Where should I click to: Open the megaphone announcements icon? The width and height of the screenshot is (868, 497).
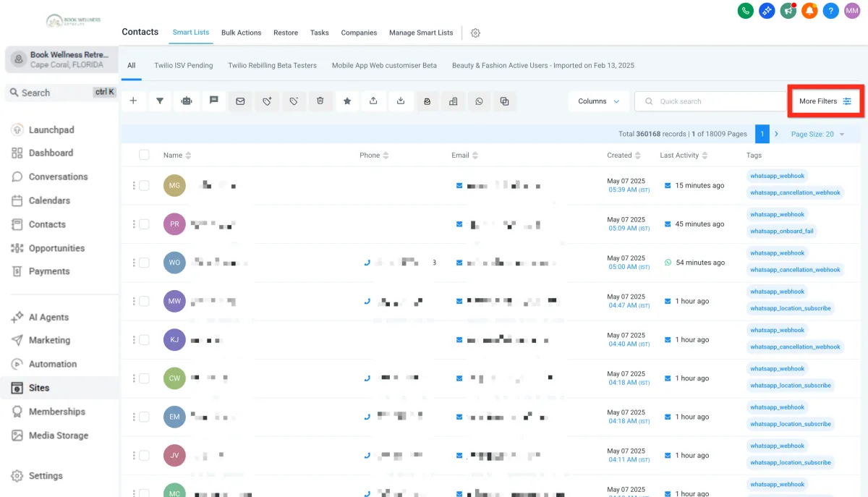pos(788,11)
